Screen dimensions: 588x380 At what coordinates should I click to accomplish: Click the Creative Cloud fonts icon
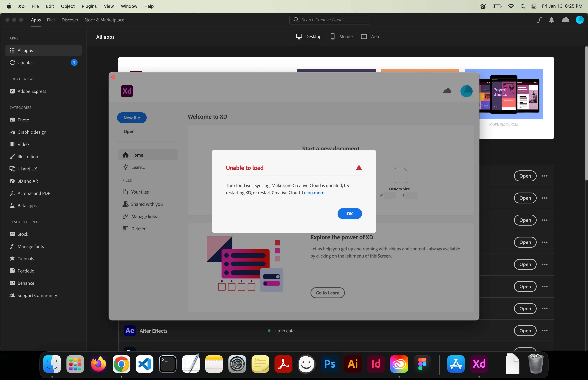point(539,20)
